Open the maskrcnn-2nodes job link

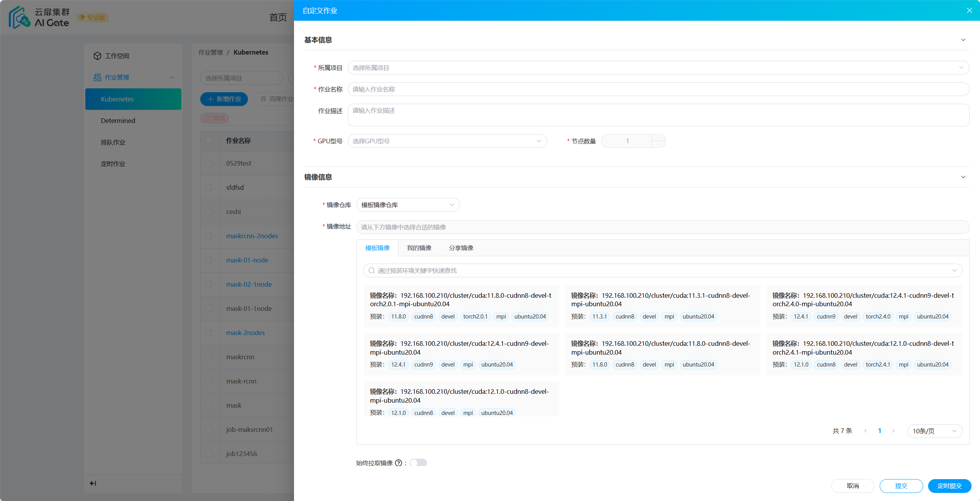click(x=252, y=236)
